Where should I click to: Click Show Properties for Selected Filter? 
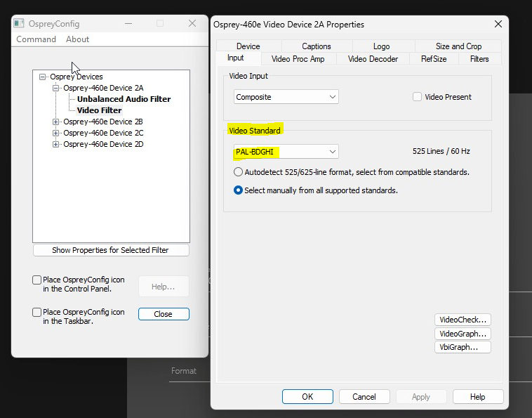tap(111, 250)
